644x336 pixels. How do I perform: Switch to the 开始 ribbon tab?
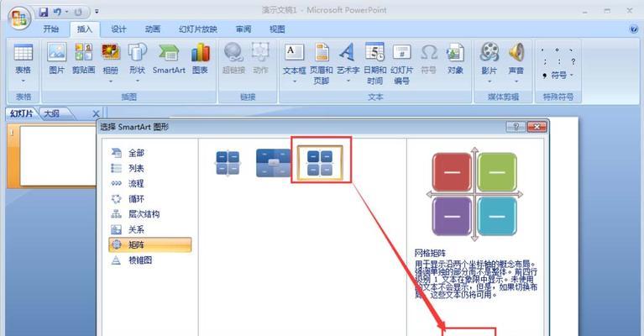[51, 29]
